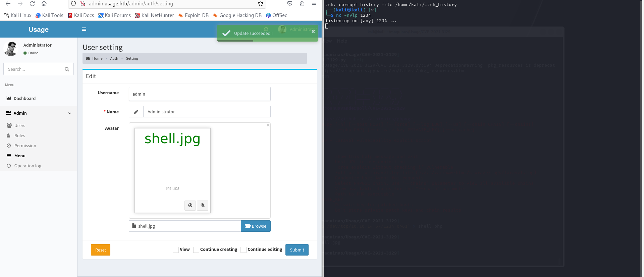The height and width of the screenshot is (277, 644).
Task: Go to Operation log page
Action: (28, 166)
